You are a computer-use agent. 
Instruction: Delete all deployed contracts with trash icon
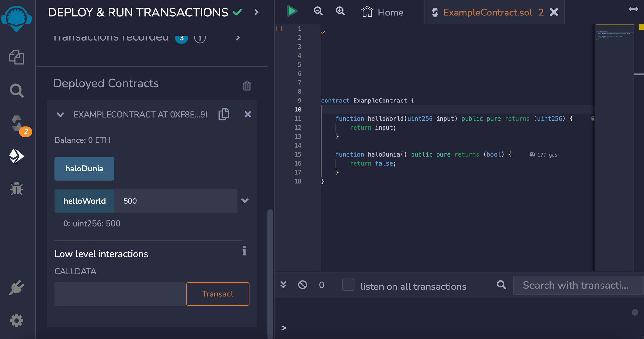coord(246,85)
